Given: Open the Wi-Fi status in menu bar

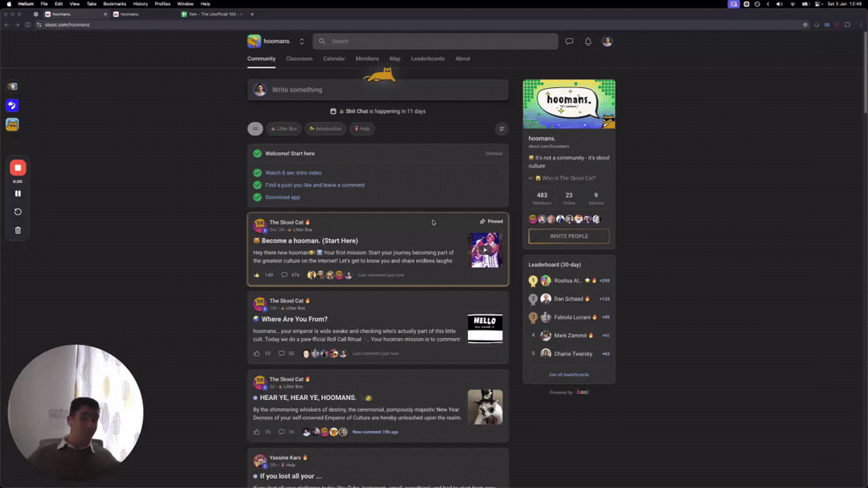Looking at the screenshot, I should click(x=793, y=4).
